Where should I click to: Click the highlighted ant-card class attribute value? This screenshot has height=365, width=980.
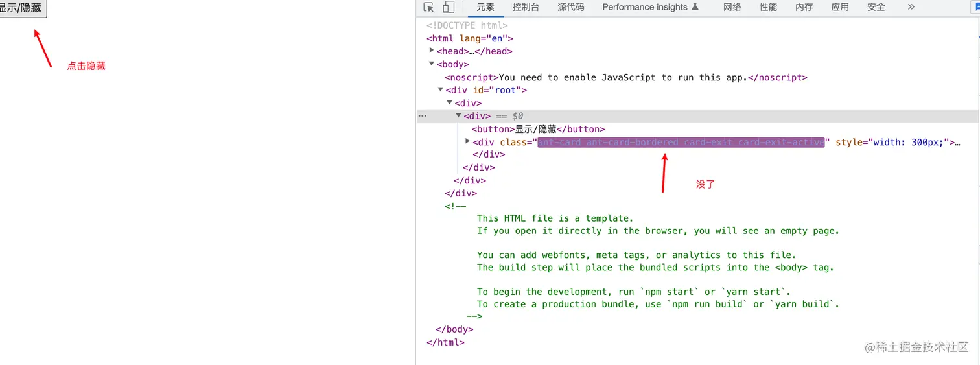click(x=681, y=142)
